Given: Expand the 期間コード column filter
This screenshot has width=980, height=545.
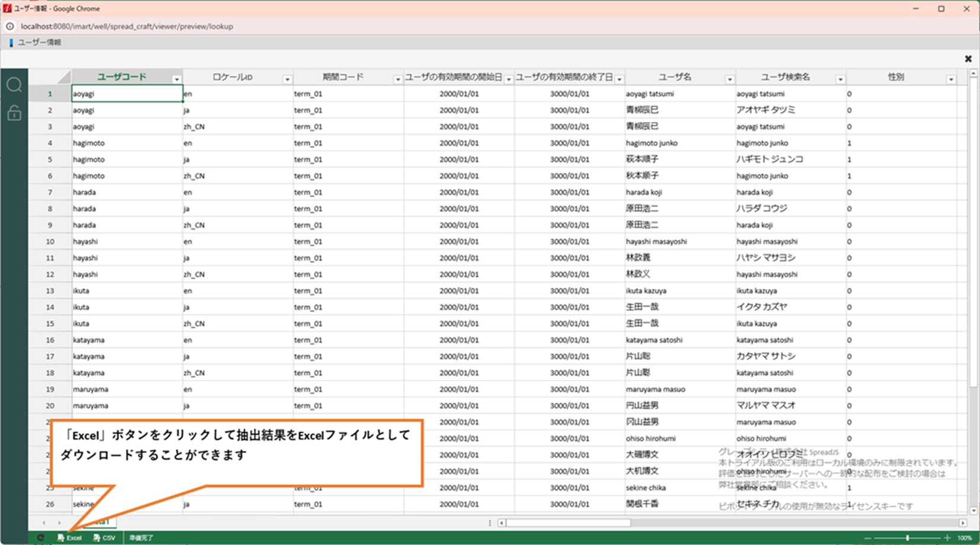Looking at the screenshot, I should 397,79.
